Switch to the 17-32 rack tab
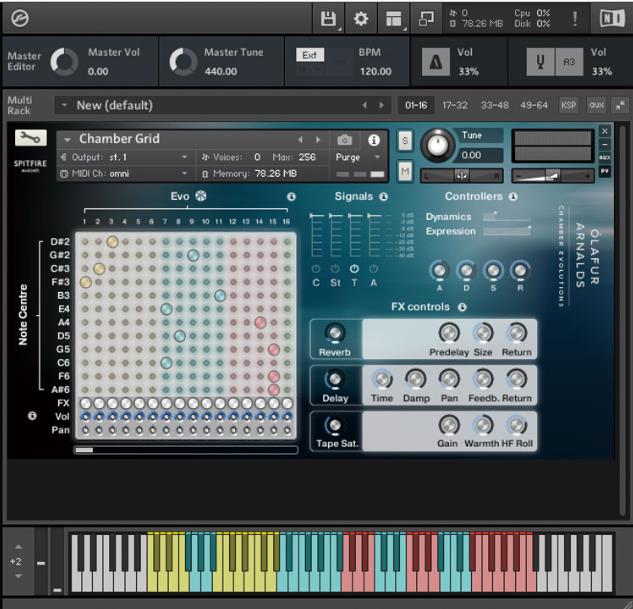Image resolution: width=633 pixels, height=609 pixels. (454, 105)
